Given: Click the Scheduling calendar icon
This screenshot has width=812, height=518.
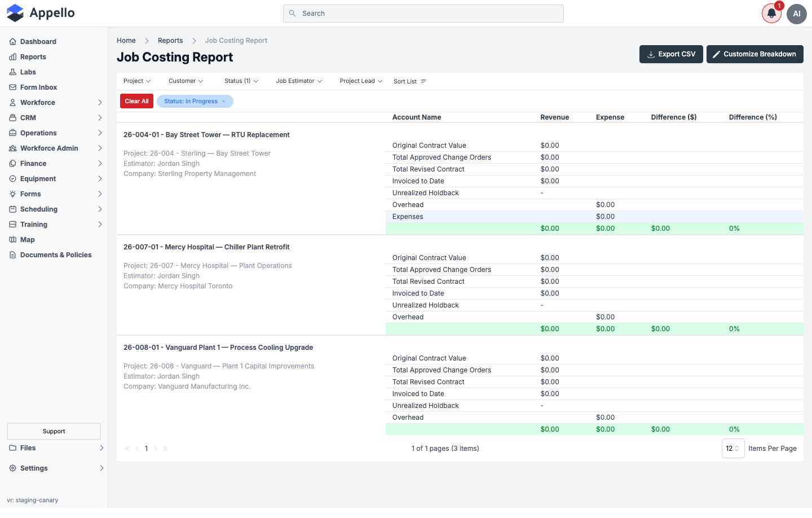Looking at the screenshot, I should click(x=12, y=209).
